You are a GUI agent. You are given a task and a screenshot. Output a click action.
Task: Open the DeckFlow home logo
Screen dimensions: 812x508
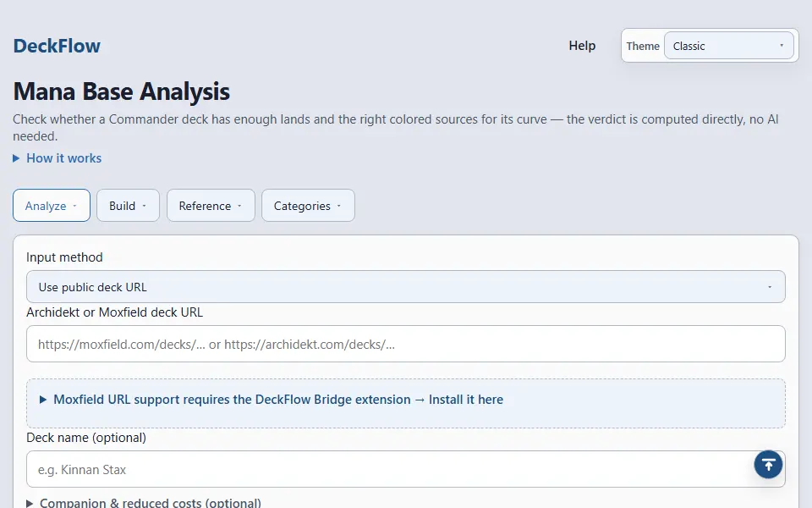coord(57,46)
